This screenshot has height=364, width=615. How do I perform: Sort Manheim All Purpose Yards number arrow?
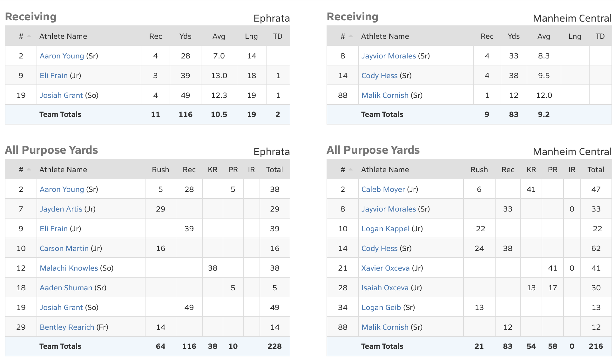(x=351, y=169)
